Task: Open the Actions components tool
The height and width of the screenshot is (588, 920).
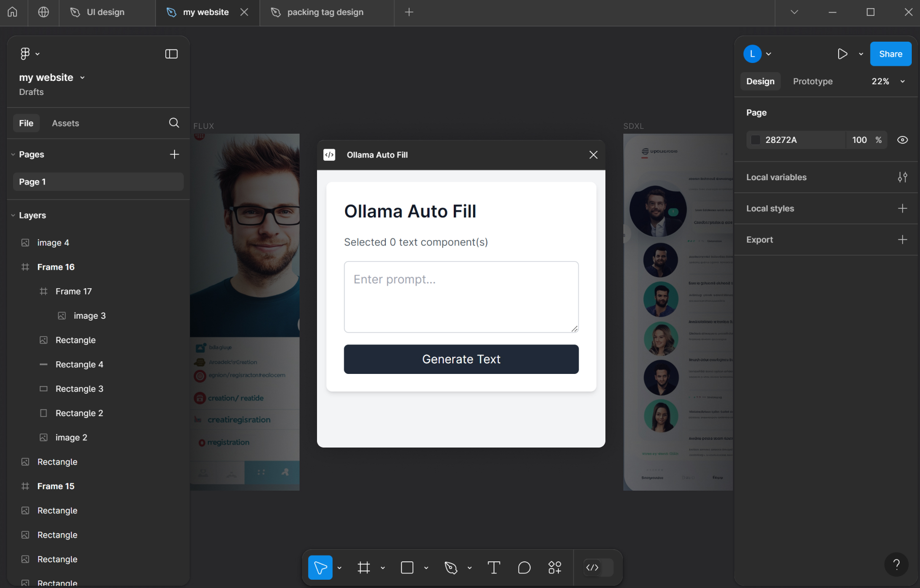Action: pos(555,568)
